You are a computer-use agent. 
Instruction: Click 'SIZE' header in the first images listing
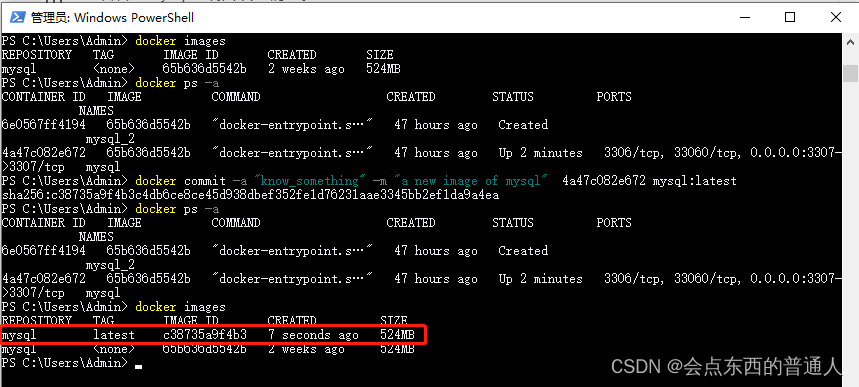(x=380, y=55)
